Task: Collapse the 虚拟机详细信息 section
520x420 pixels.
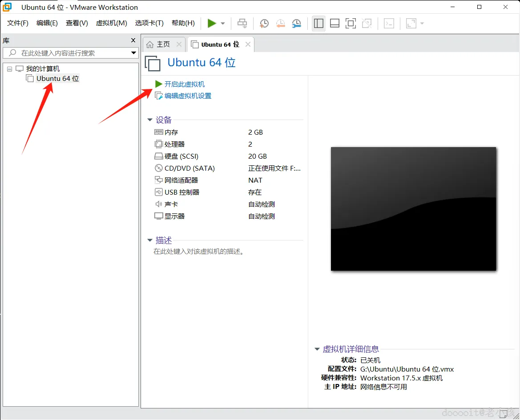Action: pyautogui.click(x=317, y=349)
